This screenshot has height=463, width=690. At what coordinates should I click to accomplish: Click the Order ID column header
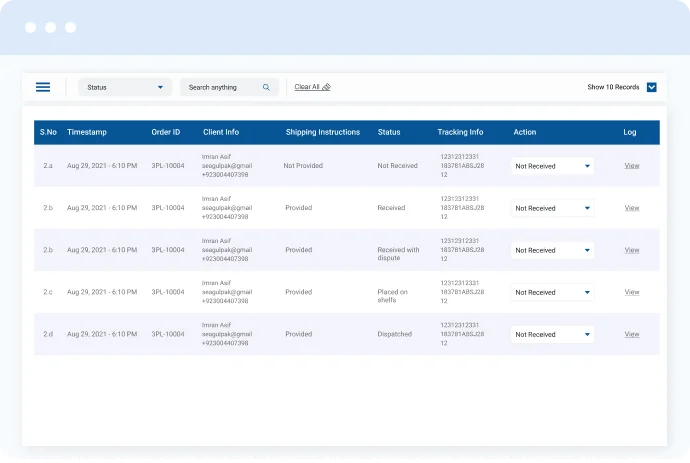click(x=166, y=132)
